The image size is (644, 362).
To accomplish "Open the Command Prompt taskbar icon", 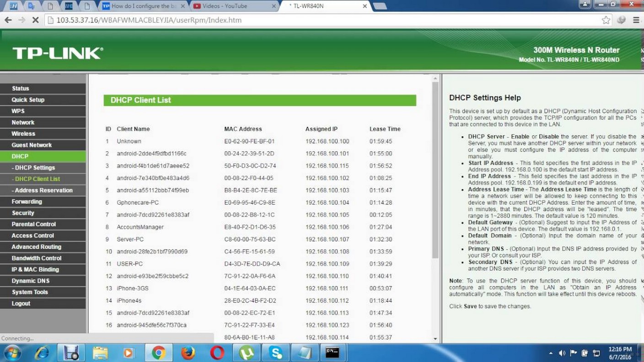I will click(x=333, y=353).
